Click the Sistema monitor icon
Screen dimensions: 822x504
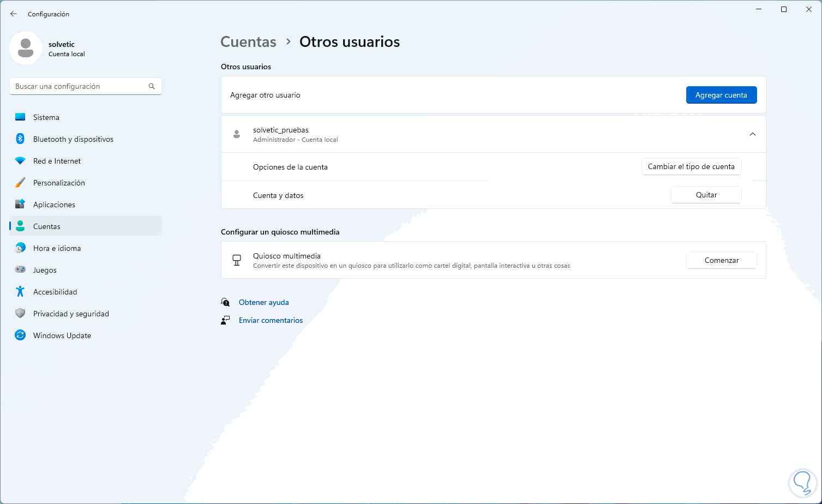coord(20,117)
